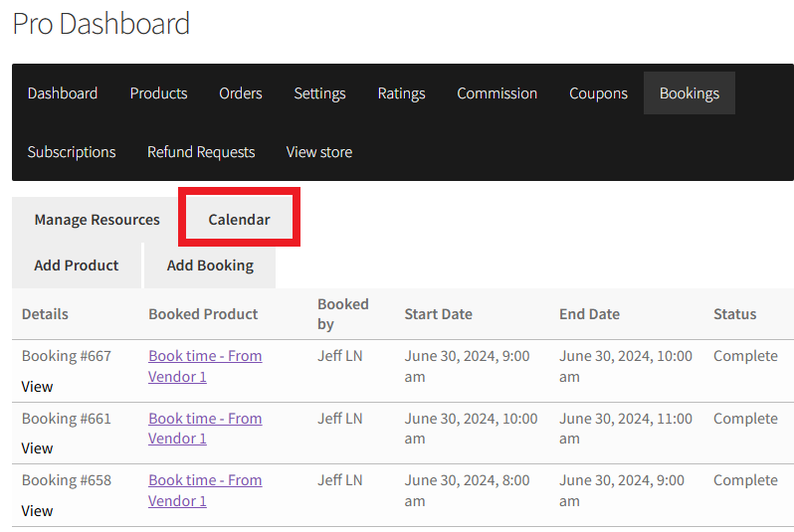View details of Booking #658

pyautogui.click(x=37, y=511)
